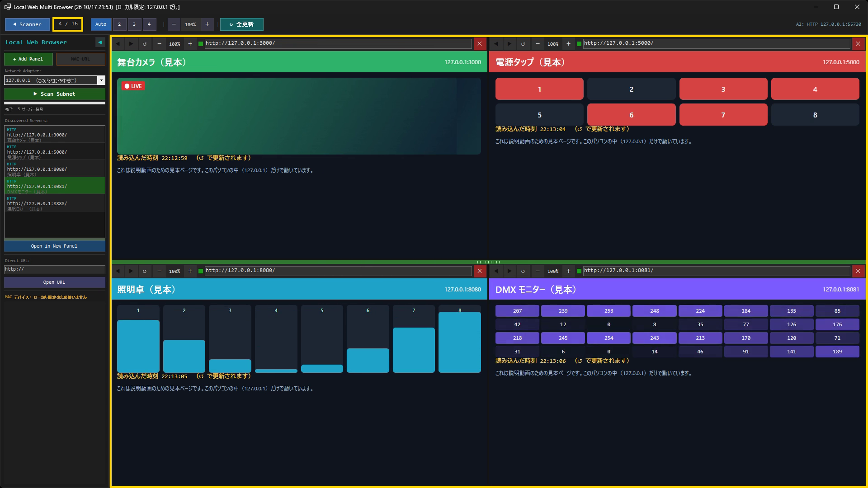Close the 127.0.0.1:5000 panel
Viewport: 868px width, 488px height.
858,44
